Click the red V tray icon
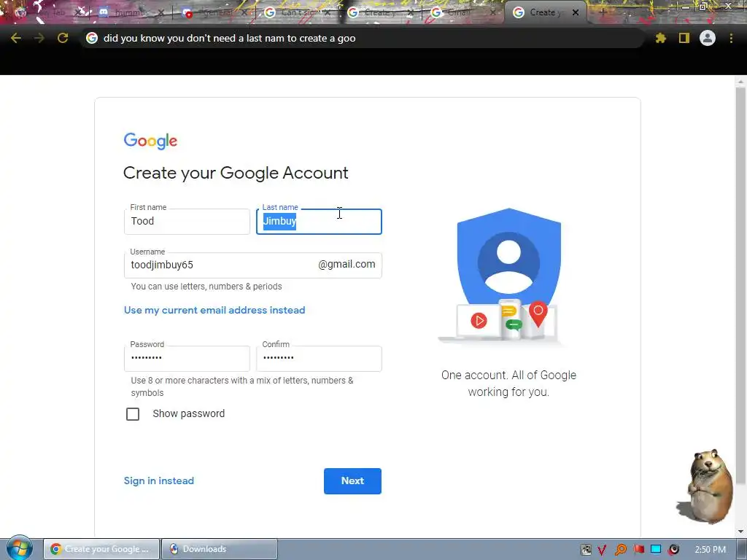The height and width of the screenshot is (560, 747). [x=602, y=550]
